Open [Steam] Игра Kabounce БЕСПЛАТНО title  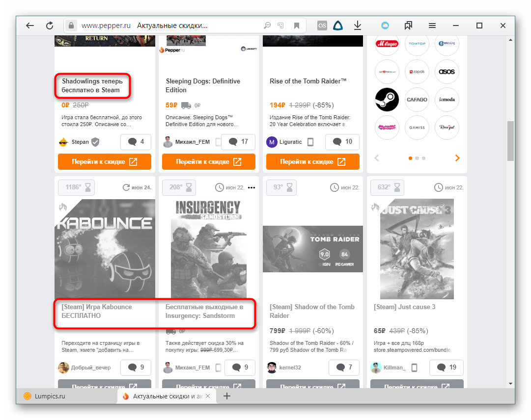tap(96, 311)
